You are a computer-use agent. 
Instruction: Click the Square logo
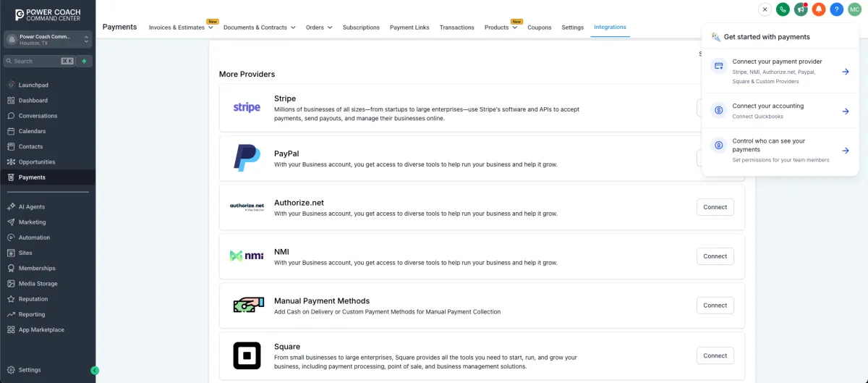click(x=247, y=355)
